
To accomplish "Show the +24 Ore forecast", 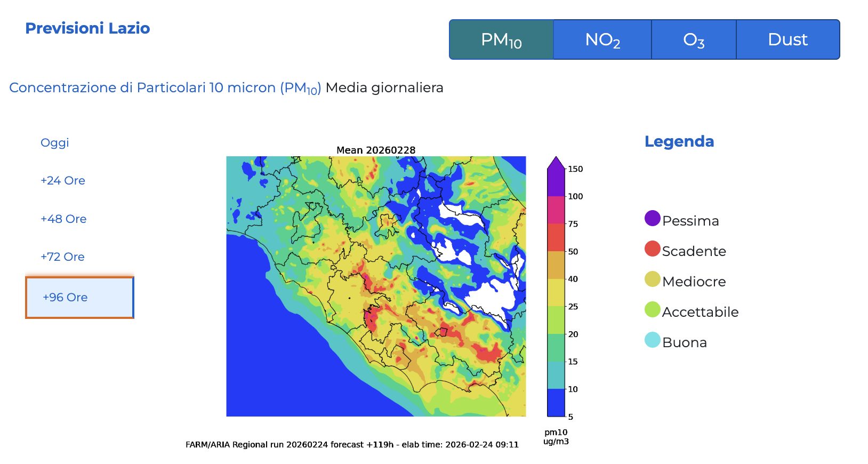I will (63, 181).
